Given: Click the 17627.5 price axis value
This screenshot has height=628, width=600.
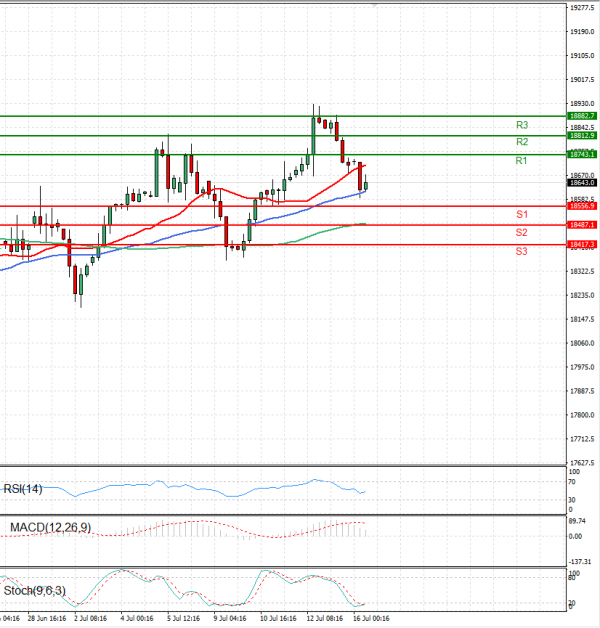Looking at the screenshot, I should pos(582,463).
